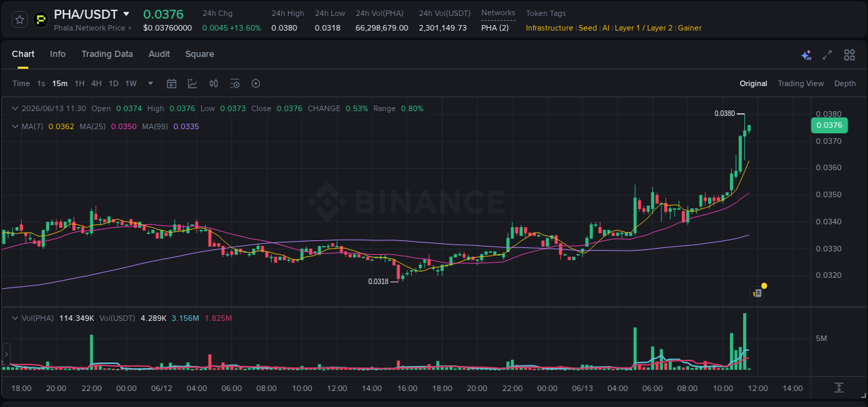The image size is (868, 407).
Task: Collapse the OHLC date info row chevron
Action: click(x=15, y=108)
